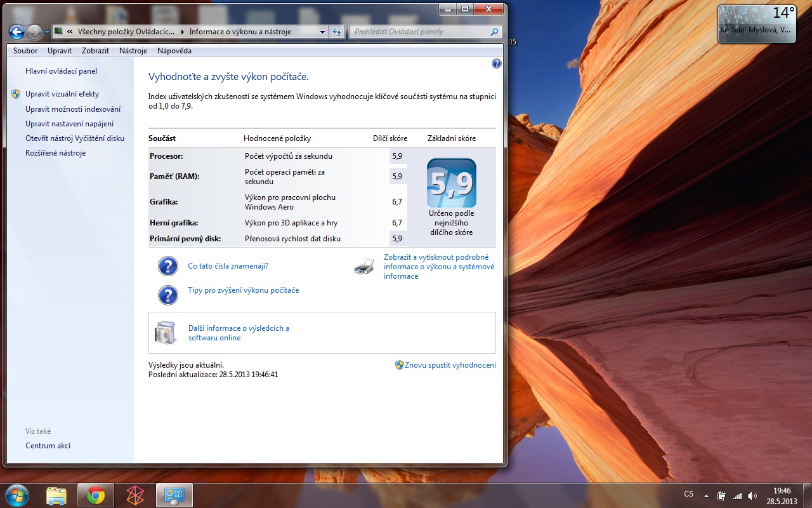Click the Windows Start orb

pos(16,495)
